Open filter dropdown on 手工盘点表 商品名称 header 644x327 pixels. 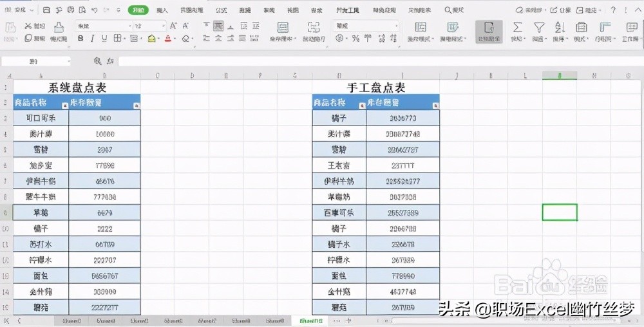coord(362,106)
